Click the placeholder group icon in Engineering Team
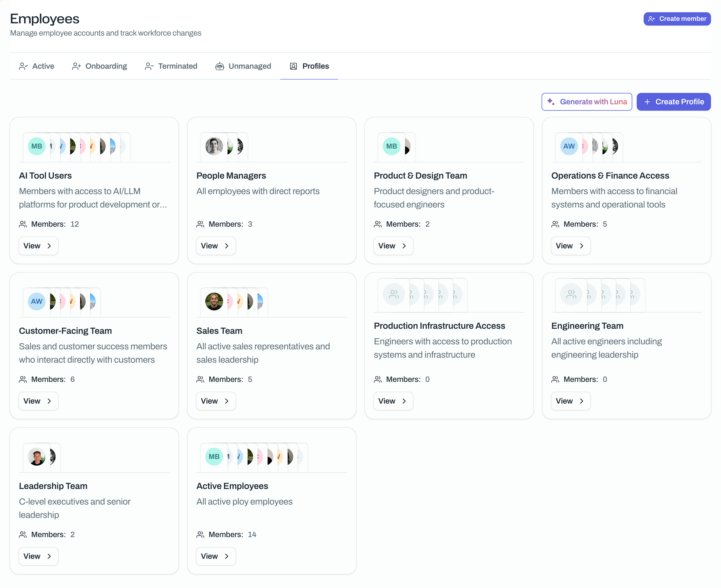 pyautogui.click(x=571, y=294)
